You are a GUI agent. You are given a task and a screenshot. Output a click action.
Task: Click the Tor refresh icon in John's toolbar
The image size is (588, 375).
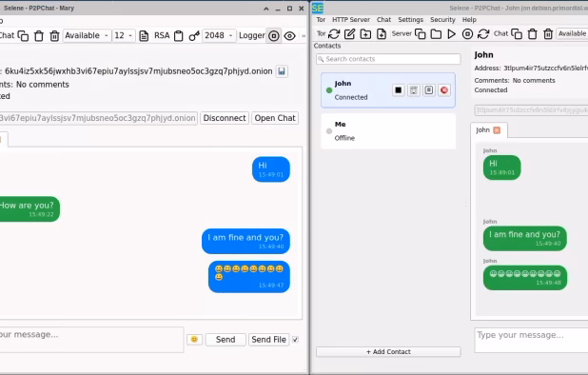(x=334, y=34)
